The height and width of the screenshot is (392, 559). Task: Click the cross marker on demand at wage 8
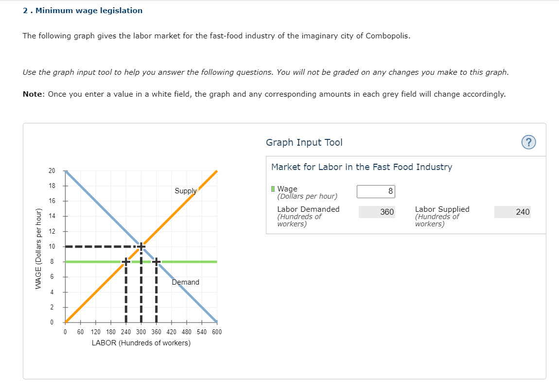(156, 261)
